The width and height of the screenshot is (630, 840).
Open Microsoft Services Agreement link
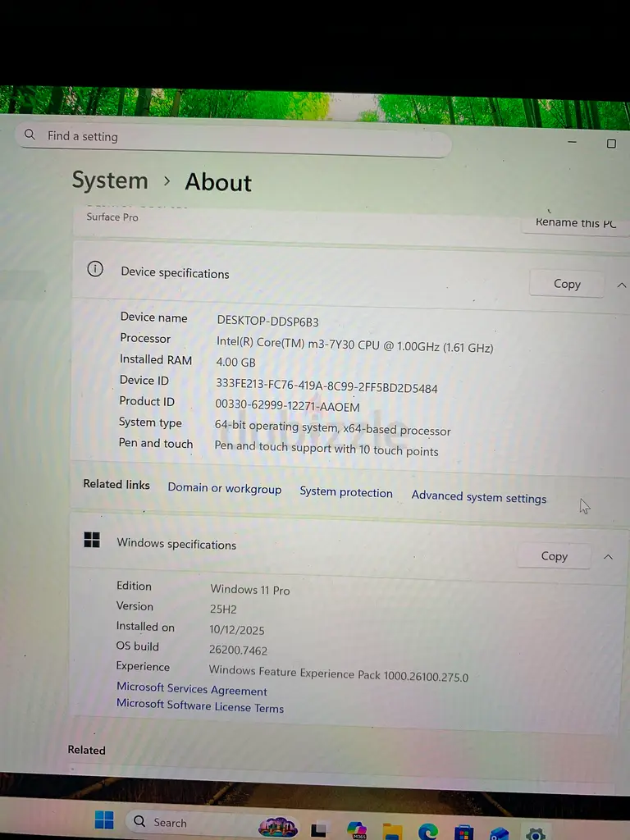pyautogui.click(x=191, y=689)
